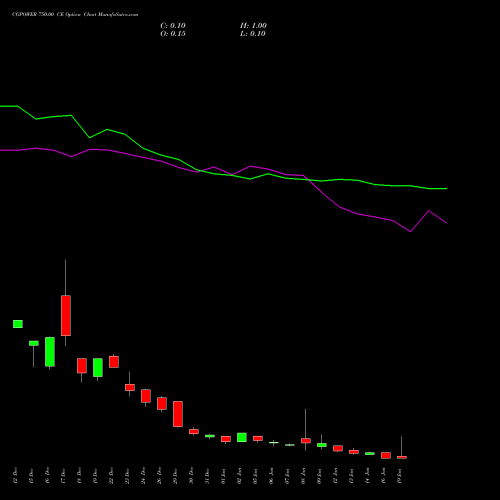
Task: Click the red candle for 22 Dec
Action: [x=114, y=362]
